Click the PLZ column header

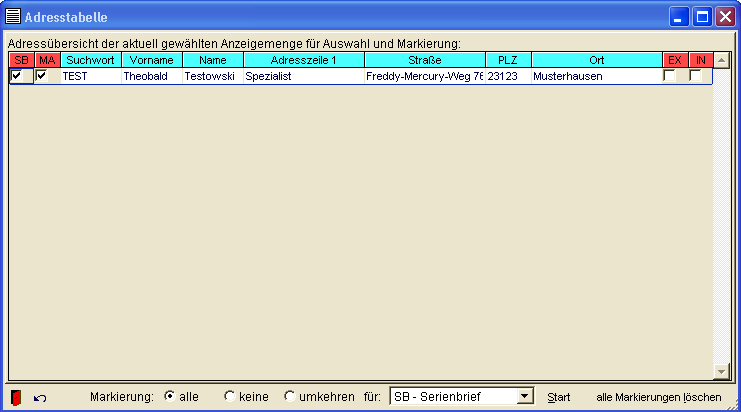[508, 60]
